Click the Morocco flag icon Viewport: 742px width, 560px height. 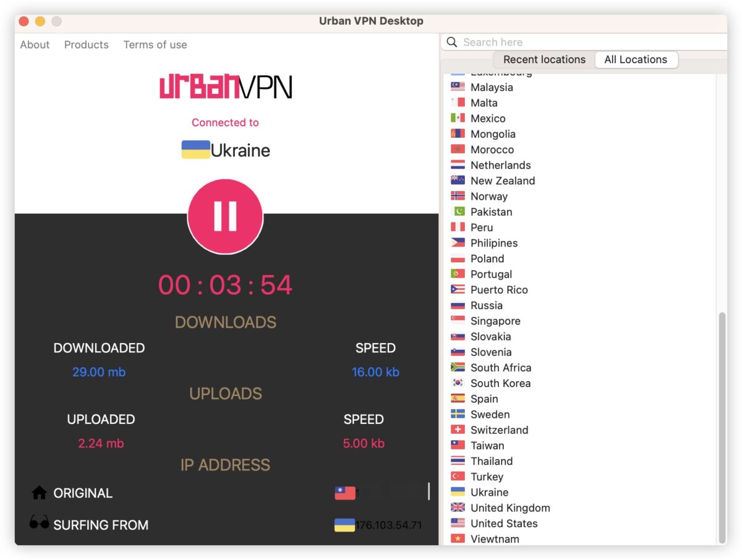458,150
